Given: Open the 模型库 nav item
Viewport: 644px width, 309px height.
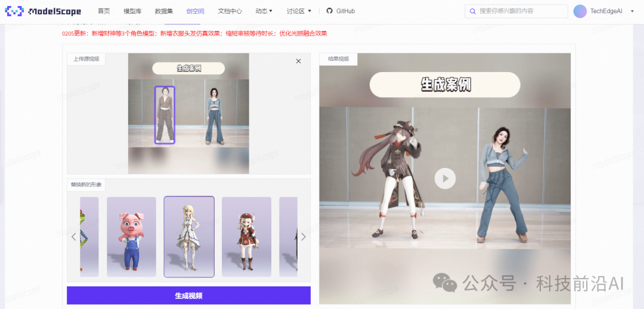Looking at the screenshot, I should (132, 11).
